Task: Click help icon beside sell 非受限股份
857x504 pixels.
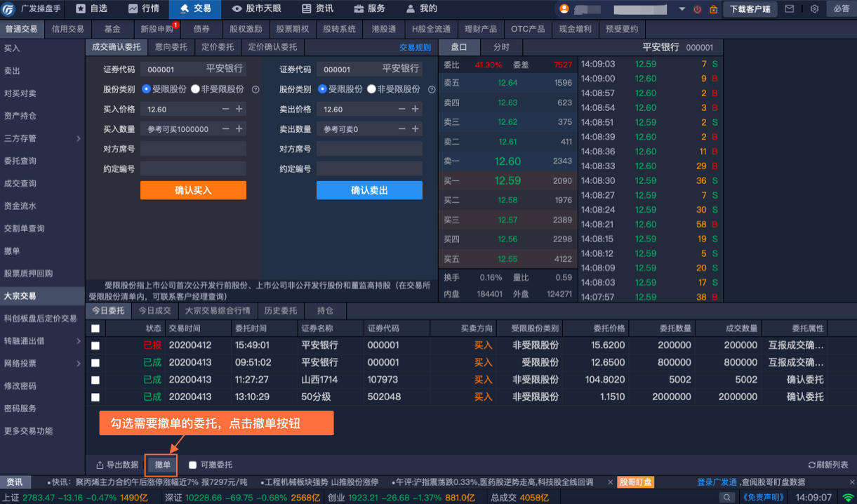Action: [432, 90]
